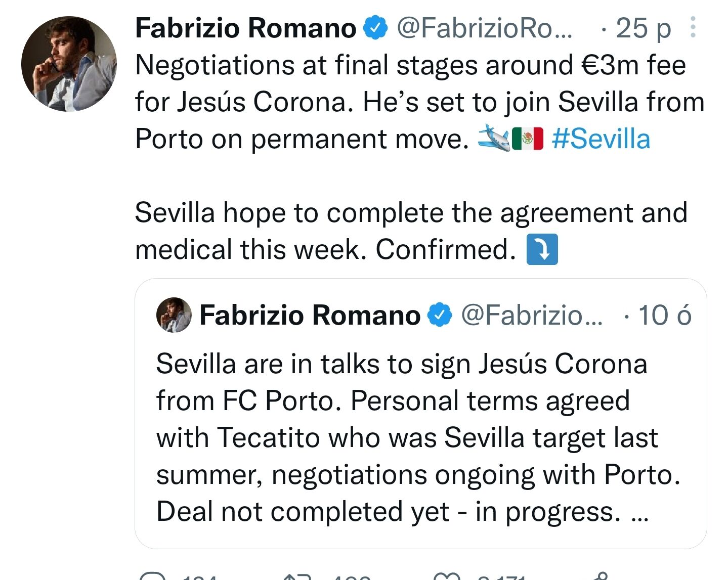Click the @FabrizioRo... handle in the main tweet
The image size is (728, 580).
click(484, 28)
